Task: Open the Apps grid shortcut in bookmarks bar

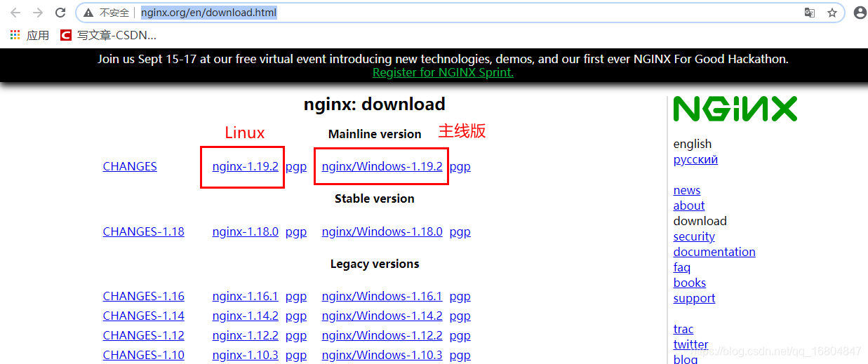Action: [x=29, y=35]
